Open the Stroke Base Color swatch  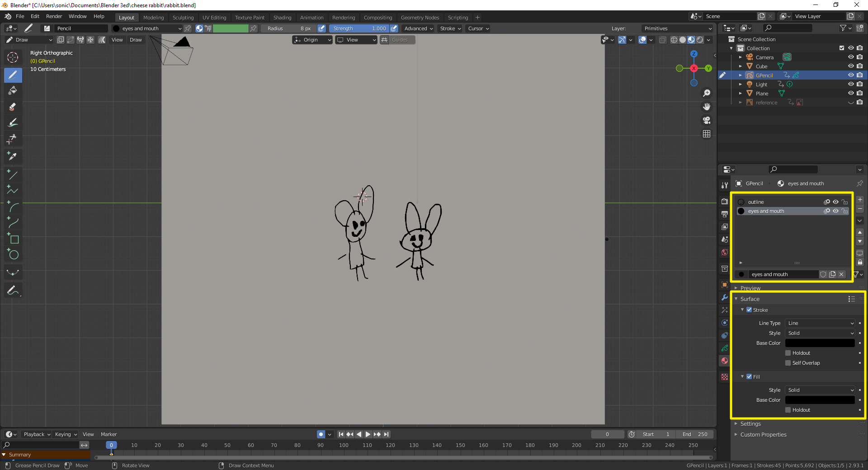(820, 343)
